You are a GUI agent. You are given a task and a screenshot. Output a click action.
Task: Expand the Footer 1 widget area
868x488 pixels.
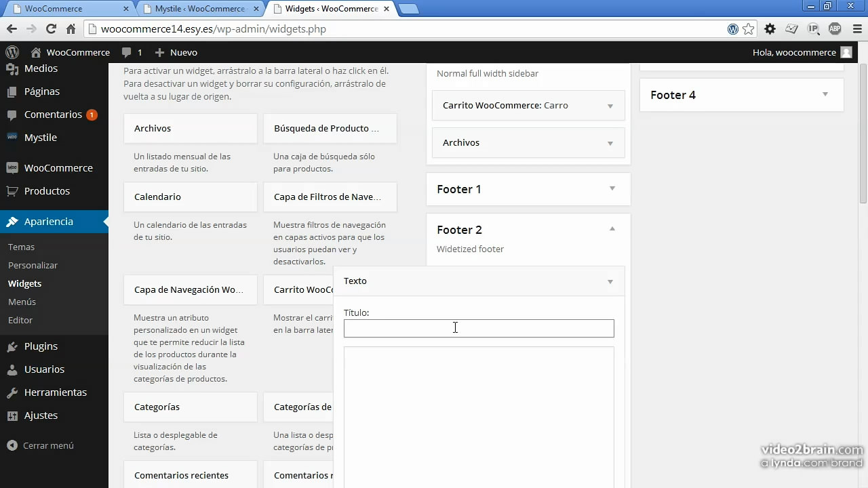tap(612, 188)
